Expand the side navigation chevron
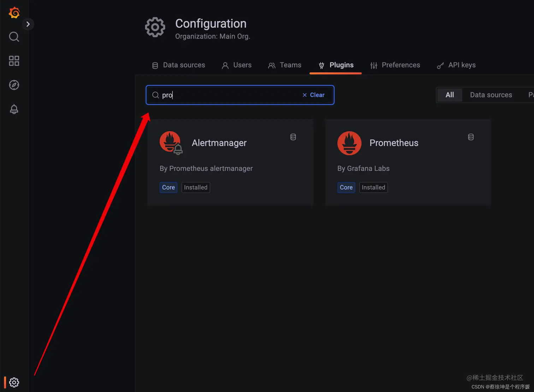Screen dimensions: 534x392 (28, 24)
